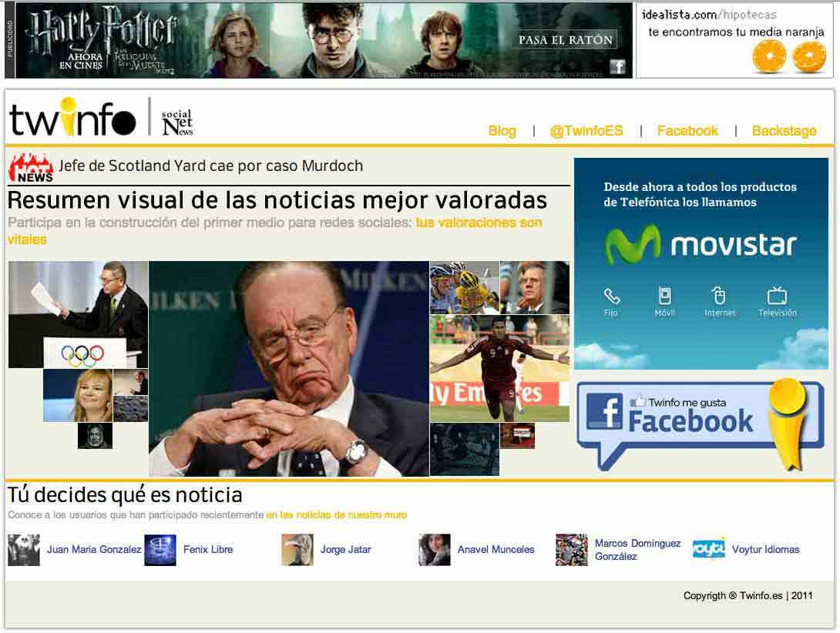
Task: Open cyclists in yellow jersey thumbnail
Action: tap(465, 287)
